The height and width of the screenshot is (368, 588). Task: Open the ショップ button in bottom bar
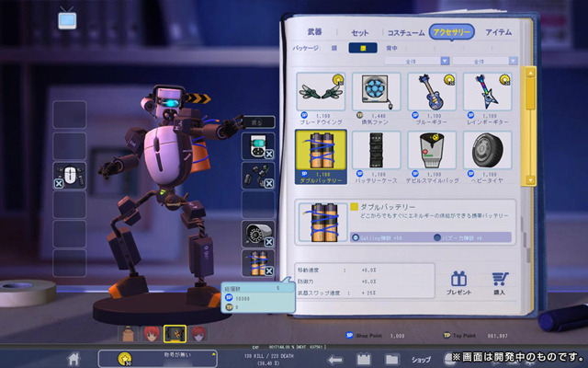point(421,360)
